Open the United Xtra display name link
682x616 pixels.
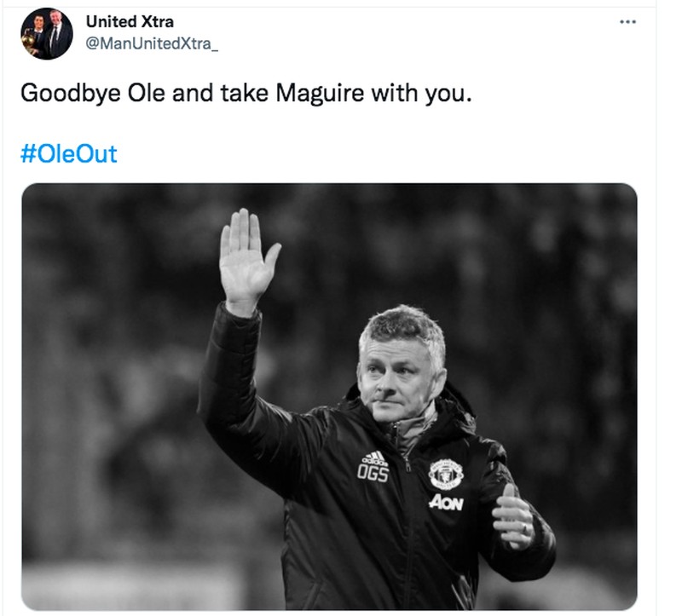(x=130, y=21)
